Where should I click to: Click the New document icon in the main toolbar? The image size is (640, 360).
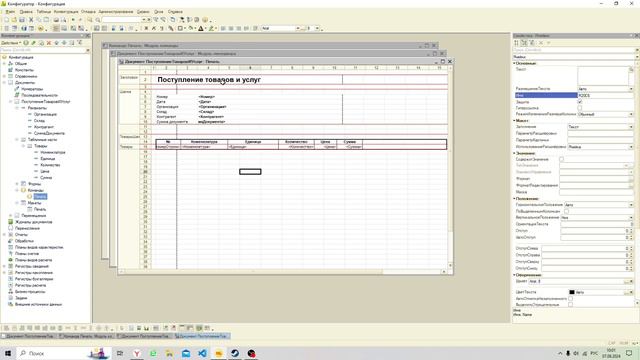pyautogui.click(x=7, y=20)
